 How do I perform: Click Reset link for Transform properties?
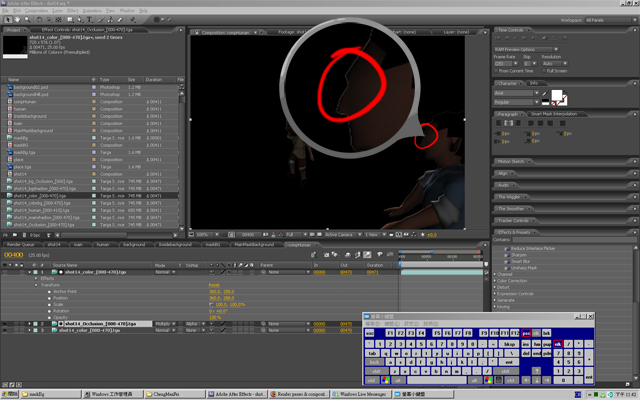pyautogui.click(x=214, y=285)
